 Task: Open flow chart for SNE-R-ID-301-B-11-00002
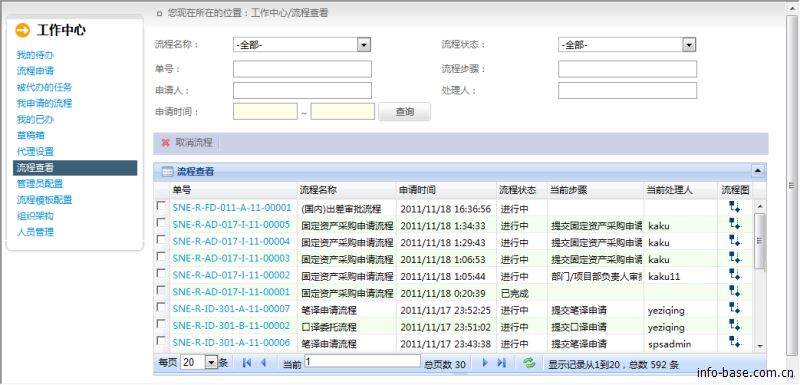pyautogui.click(x=734, y=324)
